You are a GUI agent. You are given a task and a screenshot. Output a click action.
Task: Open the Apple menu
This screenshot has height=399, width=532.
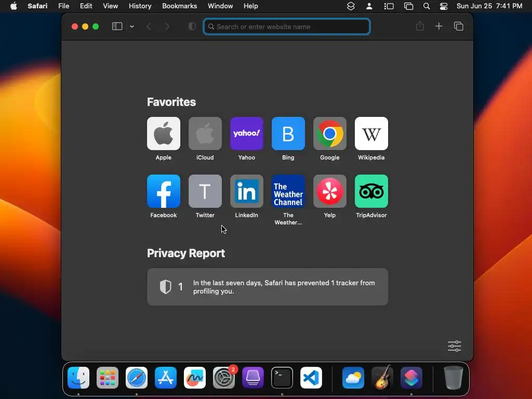tap(14, 6)
